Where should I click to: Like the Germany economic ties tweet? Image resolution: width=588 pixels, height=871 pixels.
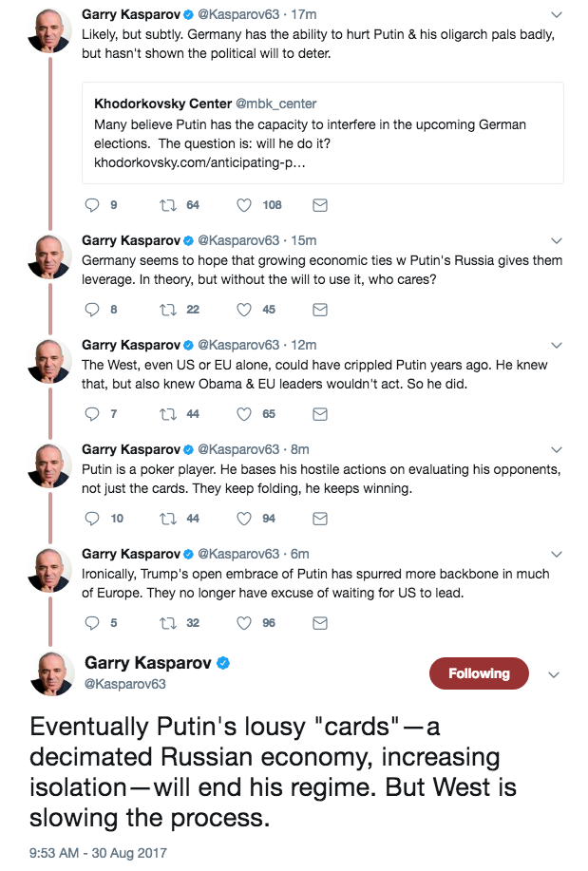(244, 310)
